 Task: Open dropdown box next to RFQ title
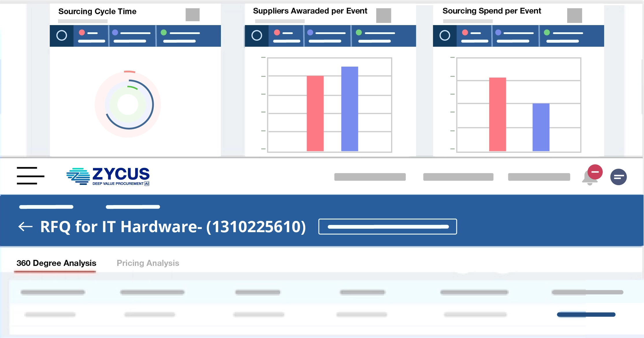[388, 227]
